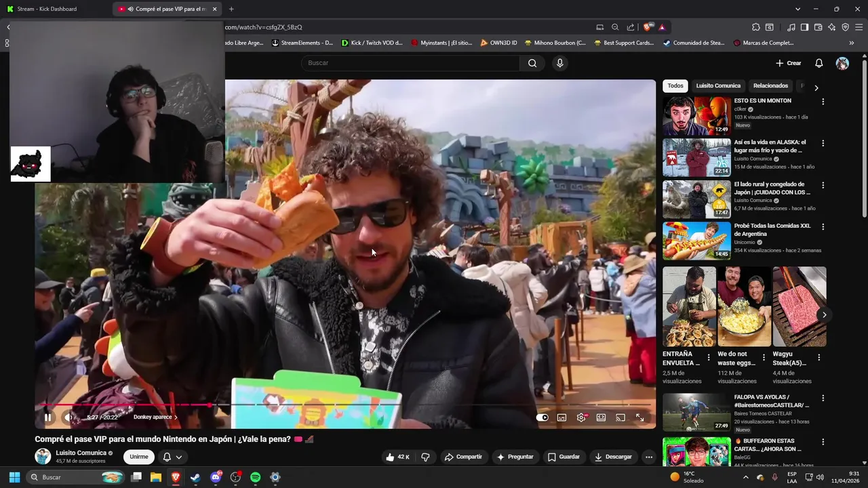Focus the Buscar search box on YouTube
Viewport: 868px width, 488px height.
click(410, 63)
